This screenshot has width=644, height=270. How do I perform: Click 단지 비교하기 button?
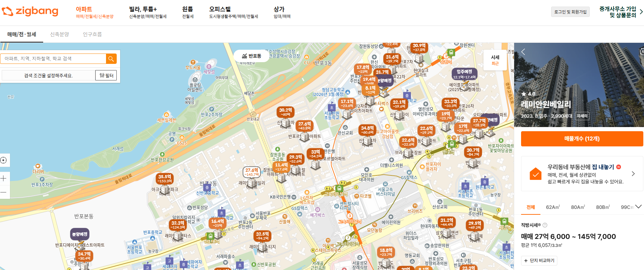coord(539,261)
